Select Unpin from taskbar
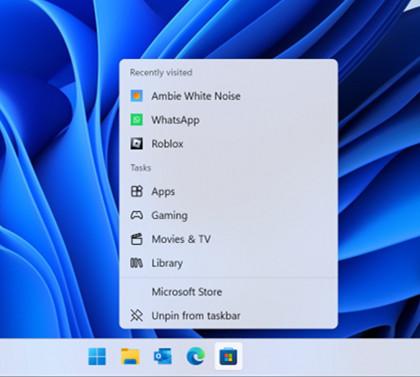This screenshot has height=377, width=420. pyautogui.click(x=228, y=316)
